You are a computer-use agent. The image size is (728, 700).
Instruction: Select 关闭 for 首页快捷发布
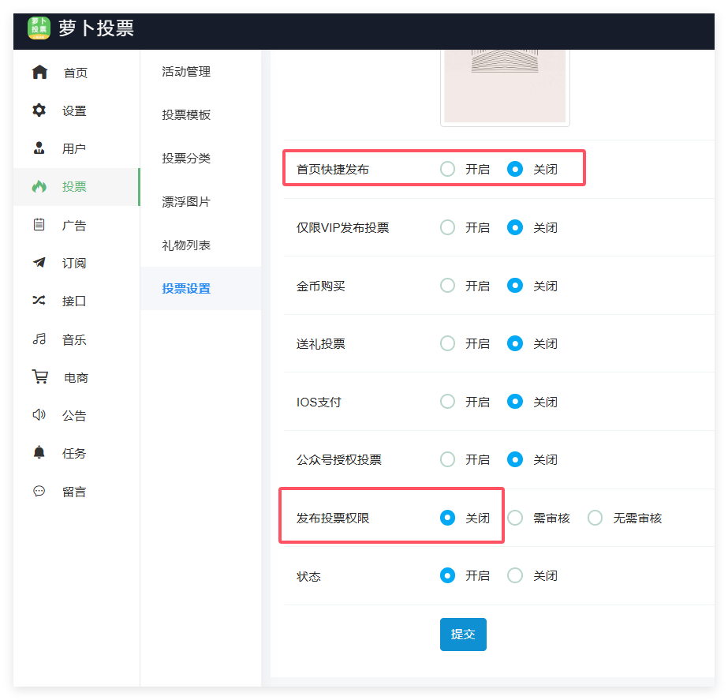point(515,169)
